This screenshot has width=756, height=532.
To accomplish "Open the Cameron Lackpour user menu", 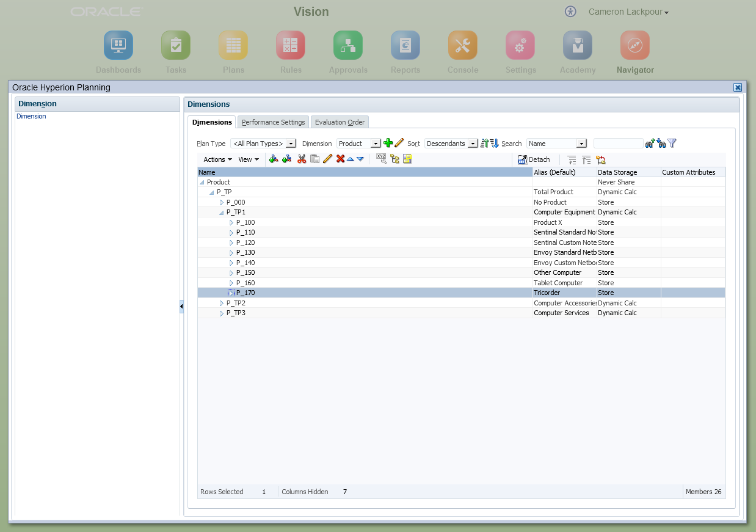I will click(628, 12).
